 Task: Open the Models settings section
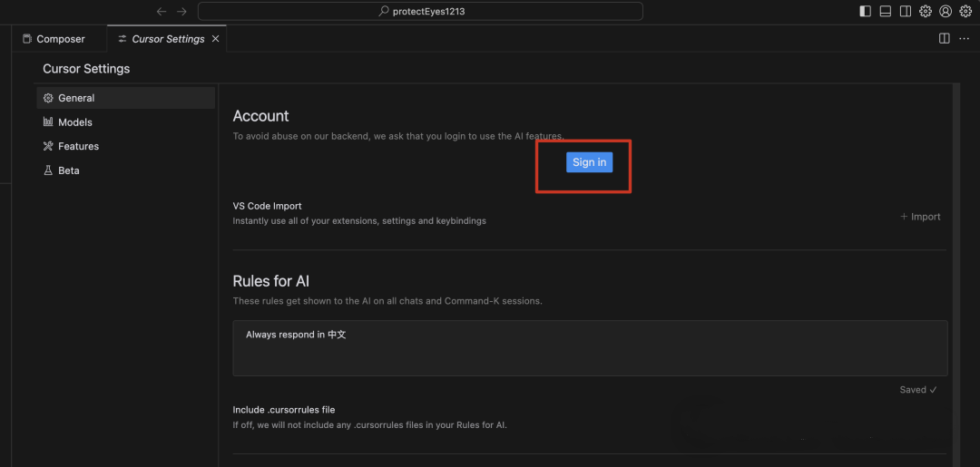pos(125,122)
